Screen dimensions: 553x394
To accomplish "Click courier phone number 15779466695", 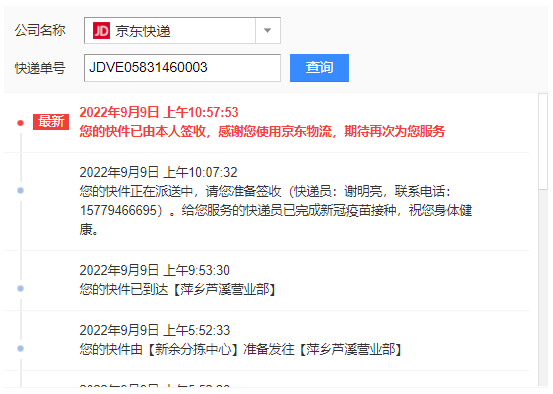I will click(x=118, y=211).
